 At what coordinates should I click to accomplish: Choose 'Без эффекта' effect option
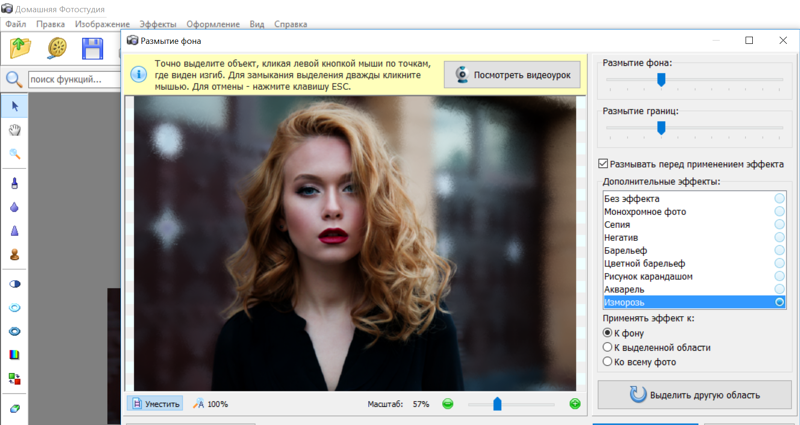694,198
